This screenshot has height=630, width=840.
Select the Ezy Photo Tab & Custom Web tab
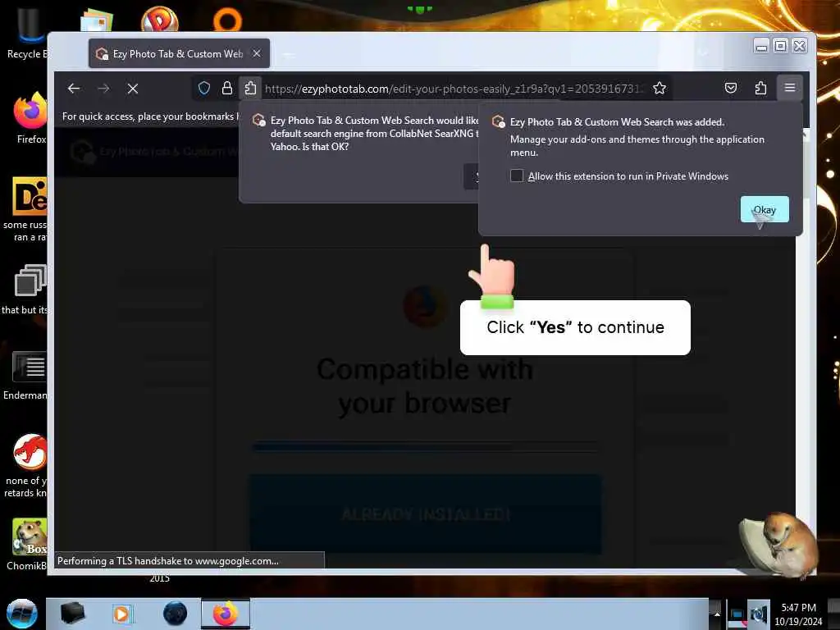[179, 53]
